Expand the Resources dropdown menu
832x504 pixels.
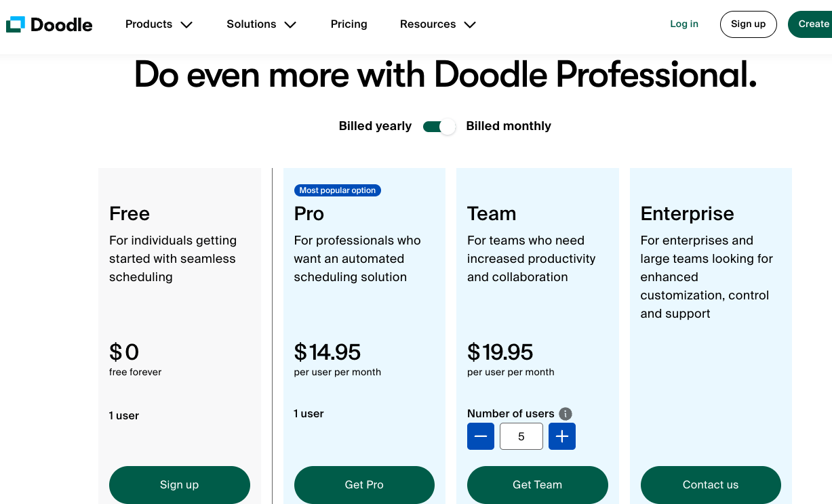pos(437,24)
